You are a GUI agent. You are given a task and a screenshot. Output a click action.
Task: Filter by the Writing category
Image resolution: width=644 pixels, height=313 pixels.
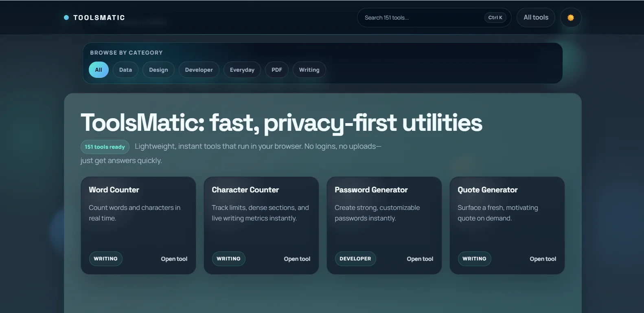tap(309, 70)
